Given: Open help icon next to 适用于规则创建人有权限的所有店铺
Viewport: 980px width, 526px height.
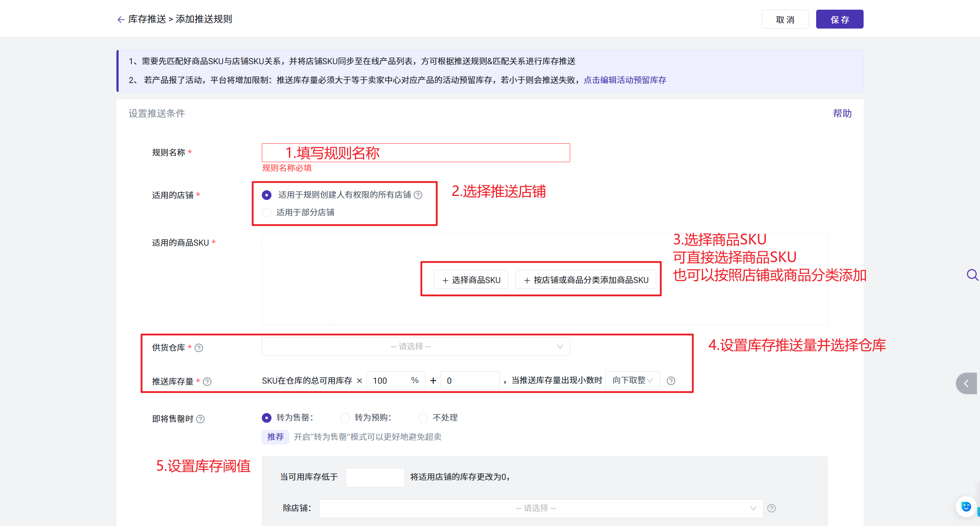Looking at the screenshot, I should (418, 195).
